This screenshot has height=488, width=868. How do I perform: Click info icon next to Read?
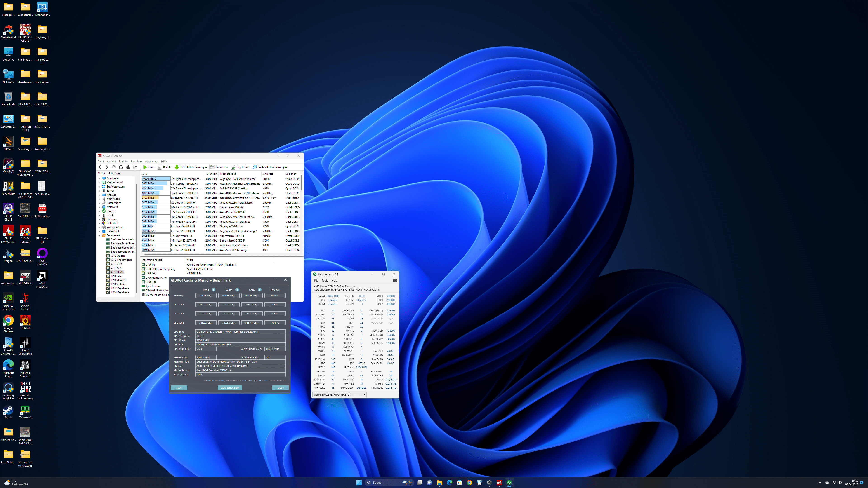[x=214, y=290]
